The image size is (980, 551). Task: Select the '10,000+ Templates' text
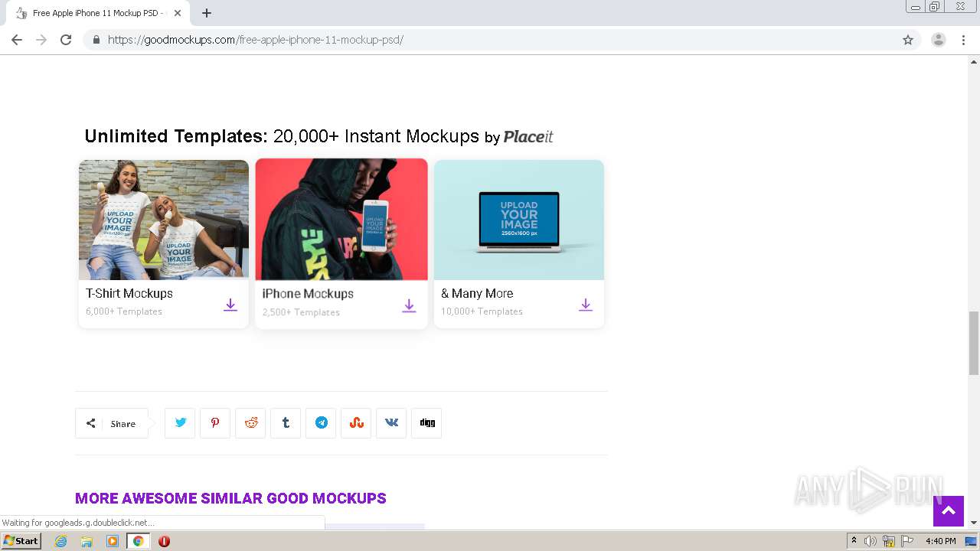click(482, 311)
